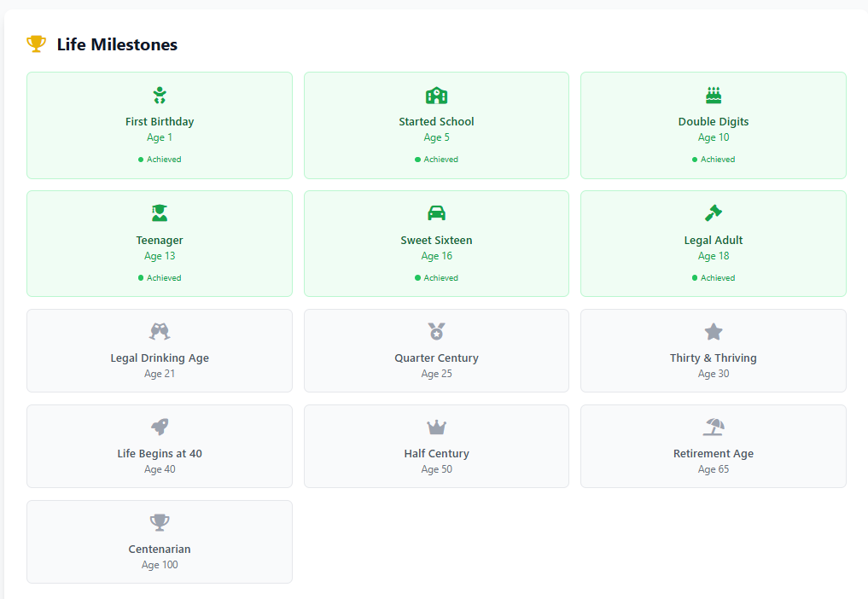Click the beach umbrella icon on Retirement Age
The width and height of the screenshot is (868, 599).
click(714, 427)
